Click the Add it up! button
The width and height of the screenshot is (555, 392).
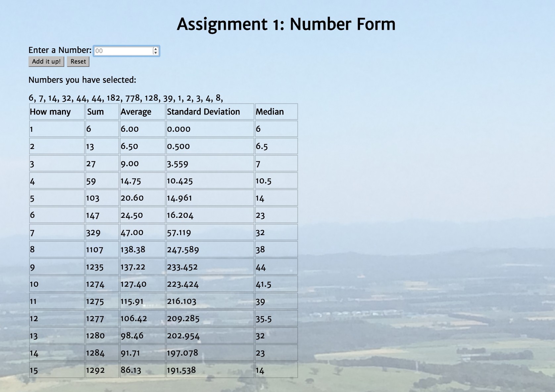(46, 62)
